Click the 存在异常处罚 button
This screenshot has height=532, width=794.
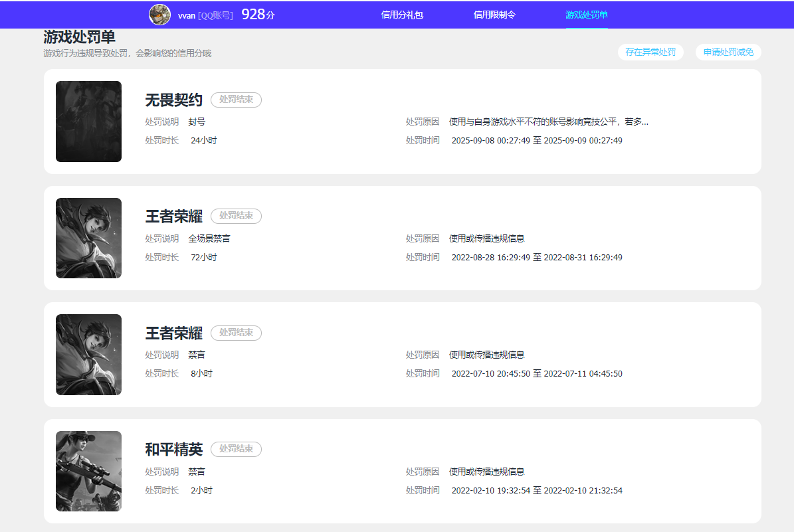[650, 52]
